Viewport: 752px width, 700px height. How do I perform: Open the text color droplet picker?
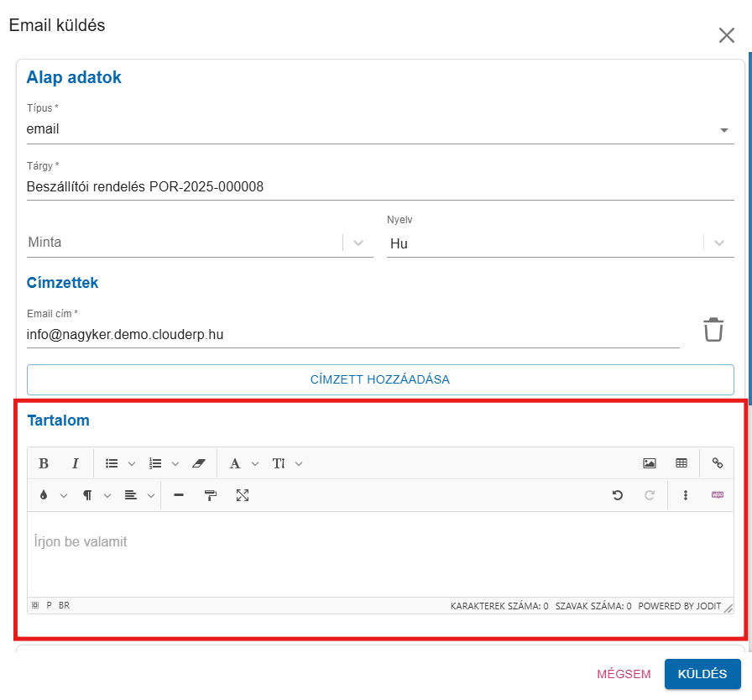point(44,495)
